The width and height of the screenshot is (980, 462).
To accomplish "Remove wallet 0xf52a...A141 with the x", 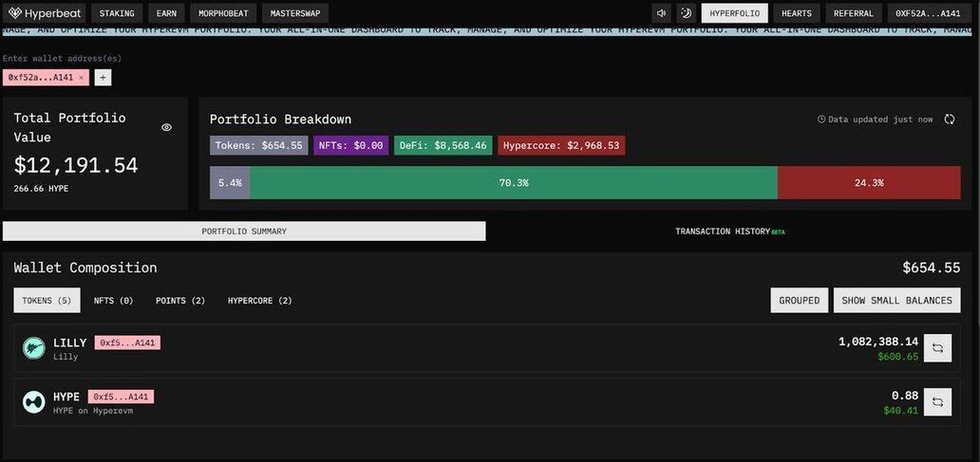I will tap(82, 78).
